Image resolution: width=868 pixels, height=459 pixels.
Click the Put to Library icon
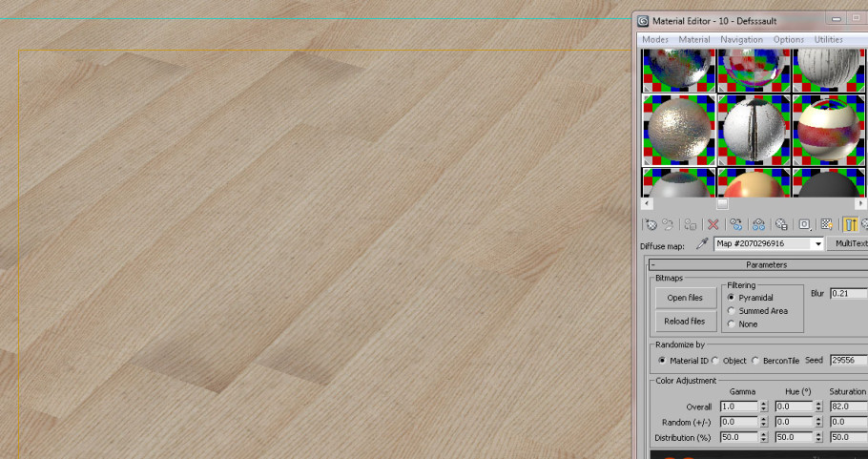pyautogui.click(x=781, y=224)
